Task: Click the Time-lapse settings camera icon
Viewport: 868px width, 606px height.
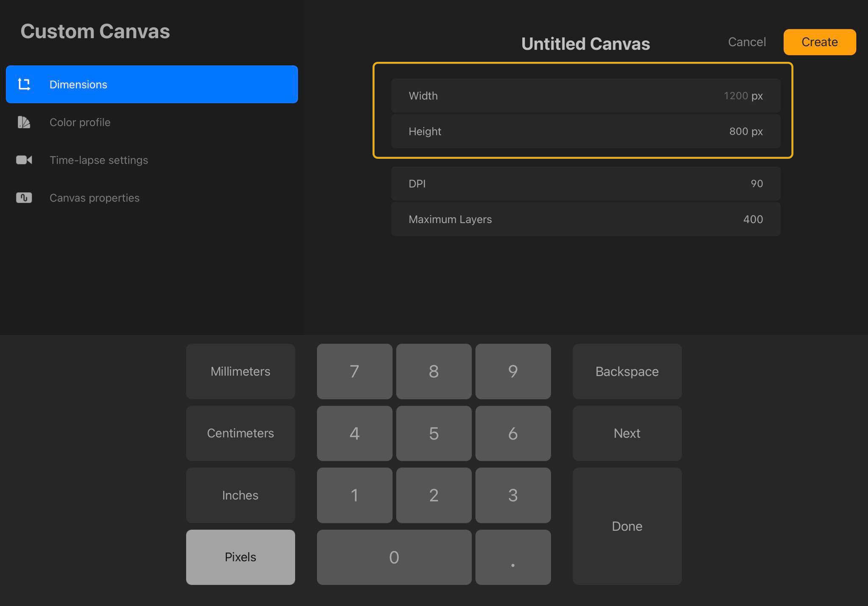Action: coord(24,160)
